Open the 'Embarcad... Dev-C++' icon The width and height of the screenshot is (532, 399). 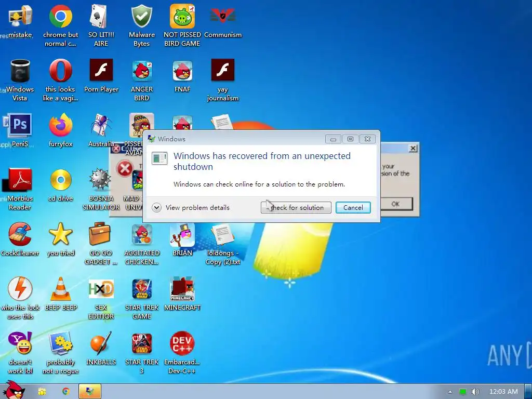[x=182, y=343]
